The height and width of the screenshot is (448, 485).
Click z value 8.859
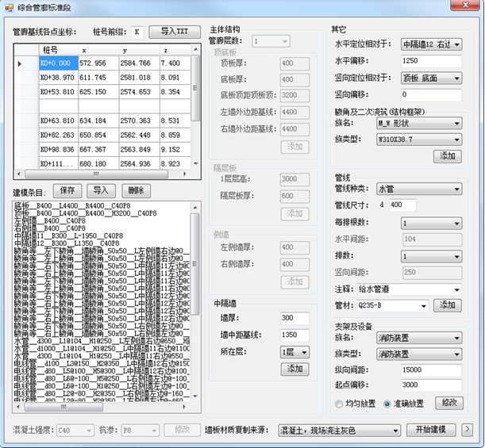pyautogui.click(x=175, y=135)
